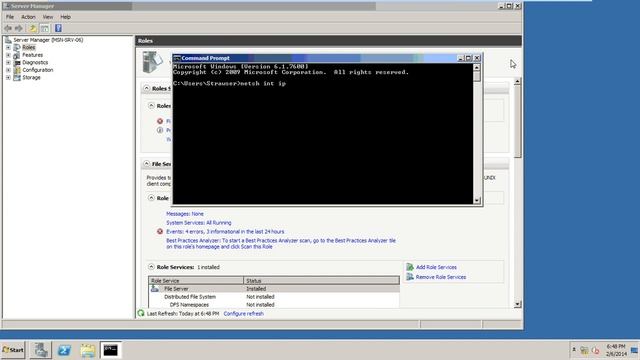Click the green refresh icon in status line

[141, 313]
